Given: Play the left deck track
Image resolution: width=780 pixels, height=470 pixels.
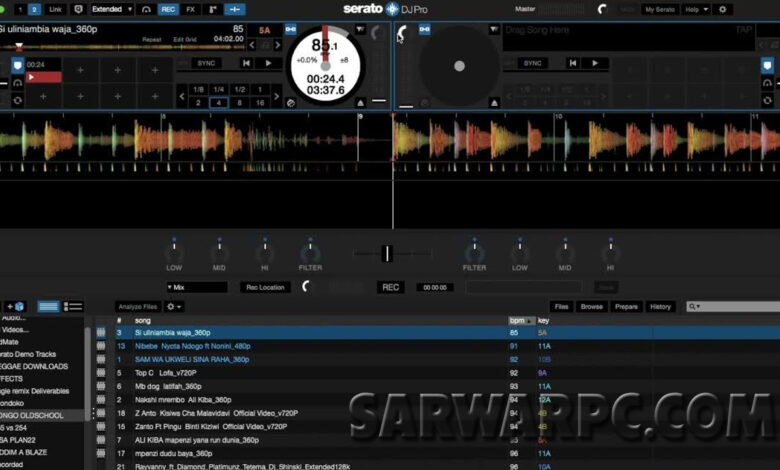Looking at the screenshot, I should 268,63.
